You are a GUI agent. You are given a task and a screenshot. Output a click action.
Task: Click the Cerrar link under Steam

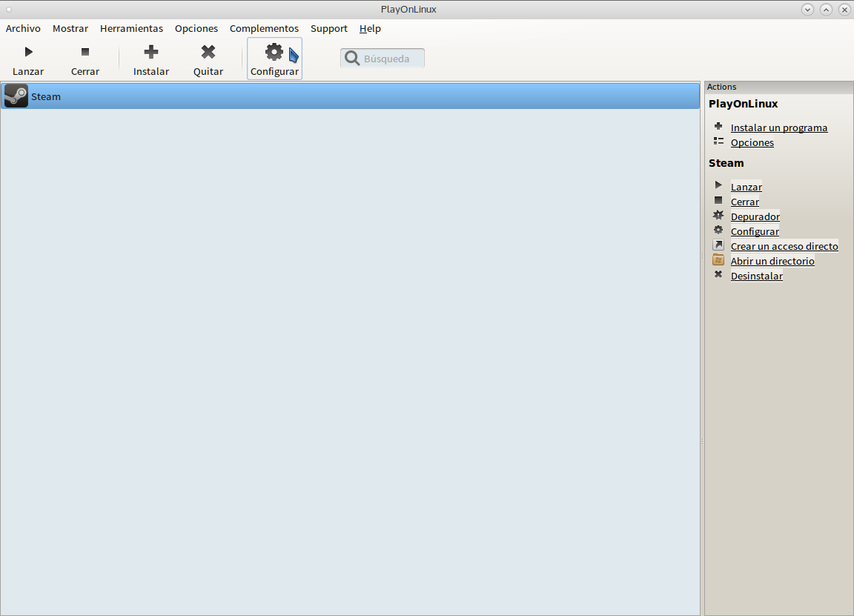pos(744,202)
